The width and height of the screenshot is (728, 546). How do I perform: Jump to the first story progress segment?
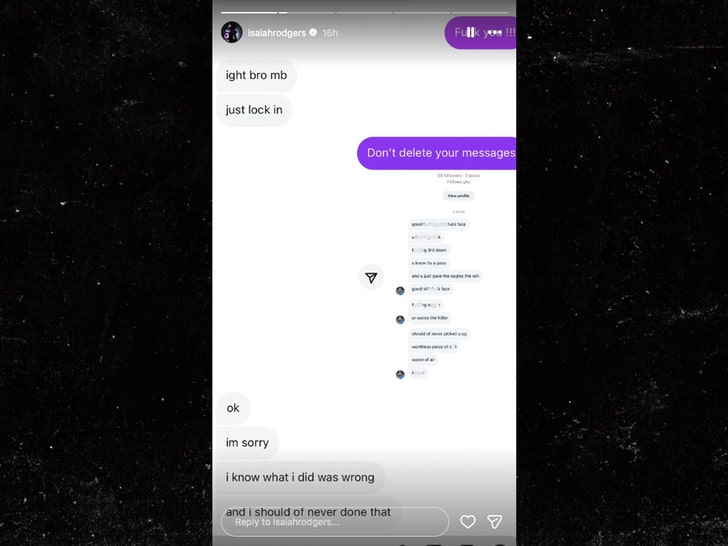point(249,13)
